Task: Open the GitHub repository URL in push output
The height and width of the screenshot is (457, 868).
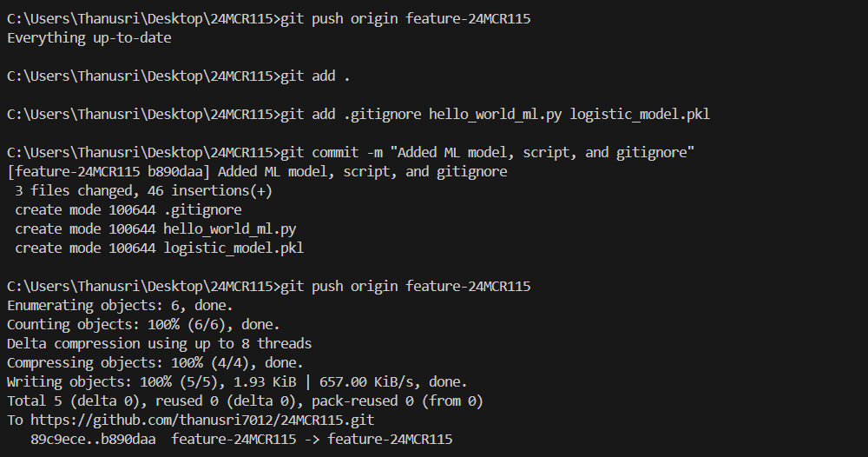Action: click(202, 420)
